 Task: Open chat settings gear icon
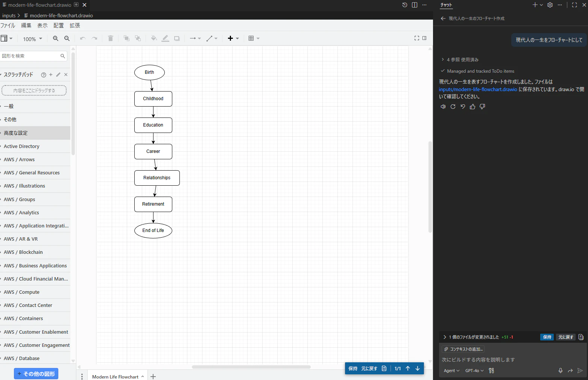550,5
